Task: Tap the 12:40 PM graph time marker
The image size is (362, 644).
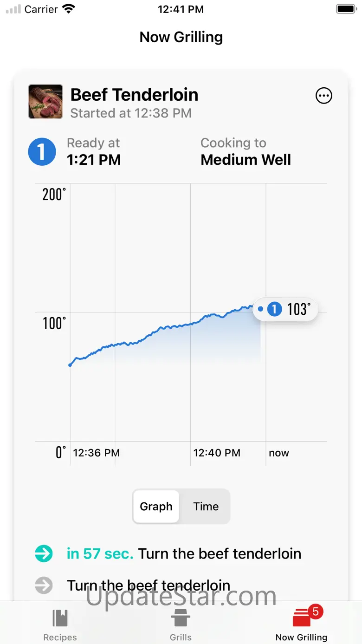Action: [x=217, y=453]
